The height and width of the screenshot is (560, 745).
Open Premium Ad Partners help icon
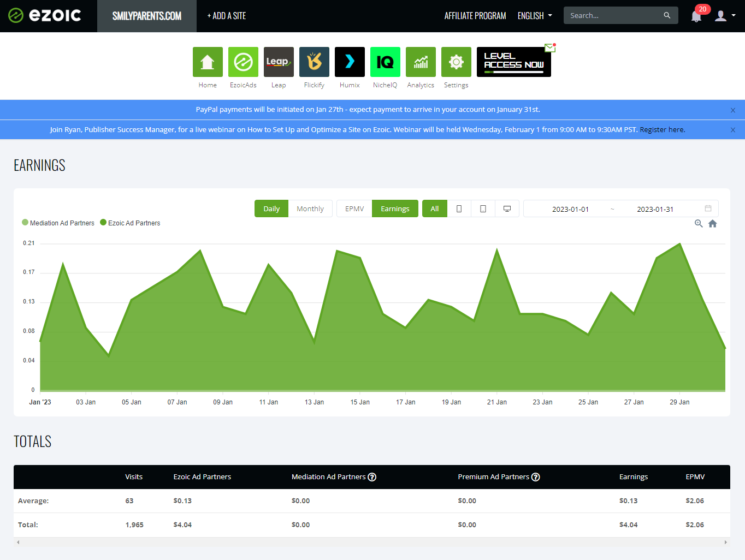(x=536, y=477)
